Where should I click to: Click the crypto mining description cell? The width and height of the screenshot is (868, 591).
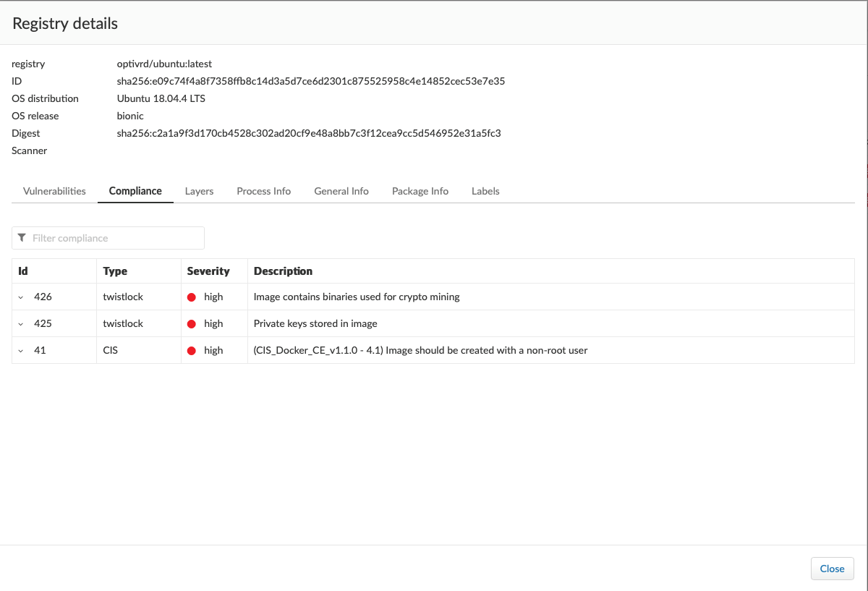click(x=357, y=297)
